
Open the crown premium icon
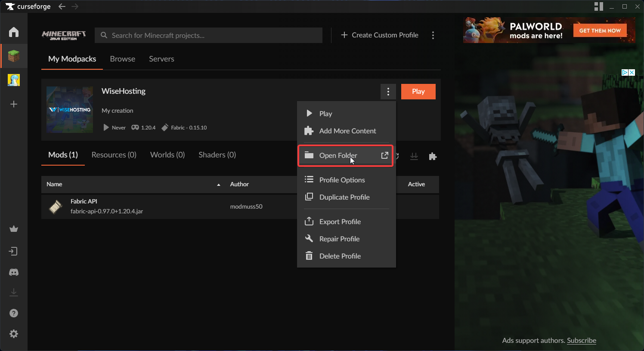click(x=14, y=229)
